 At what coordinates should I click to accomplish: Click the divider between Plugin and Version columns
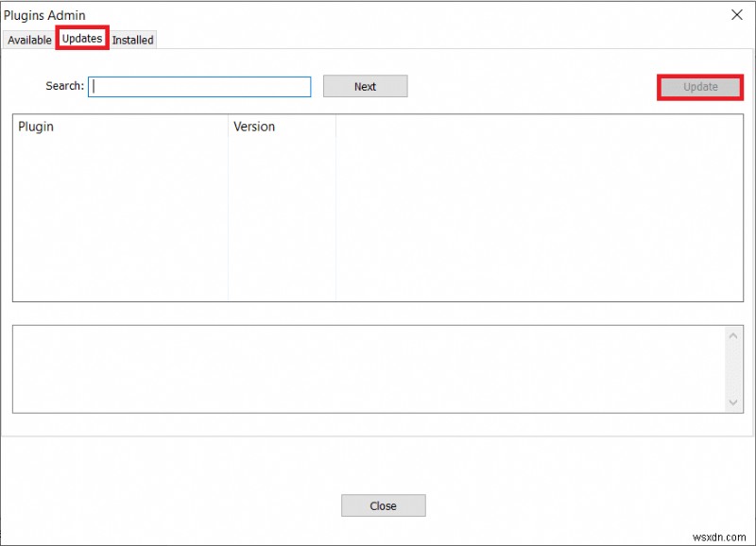pyautogui.click(x=229, y=127)
